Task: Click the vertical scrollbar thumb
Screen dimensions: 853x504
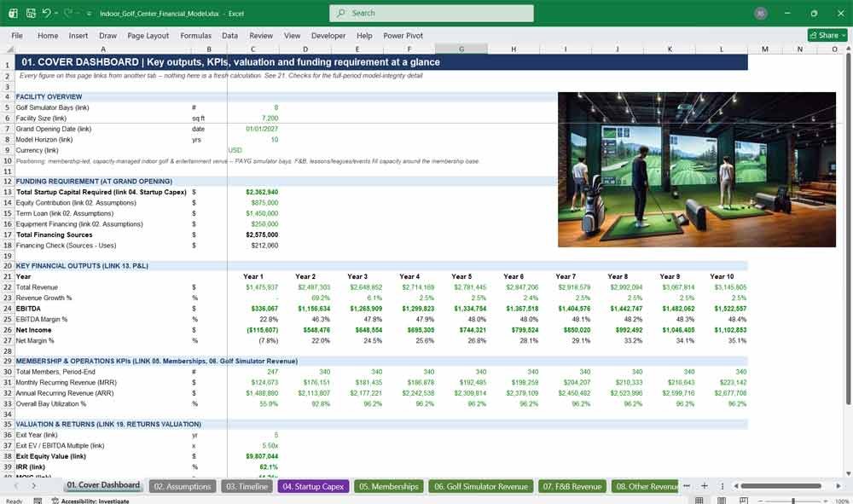Action: click(848, 229)
